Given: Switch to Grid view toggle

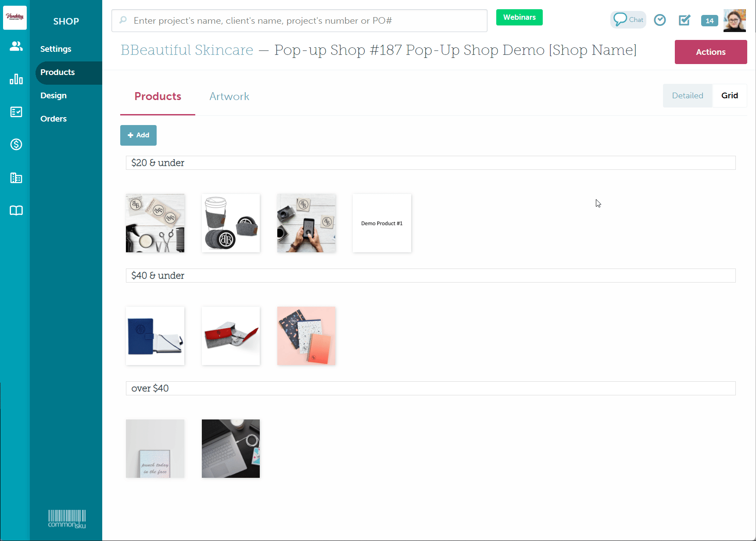Looking at the screenshot, I should point(730,96).
